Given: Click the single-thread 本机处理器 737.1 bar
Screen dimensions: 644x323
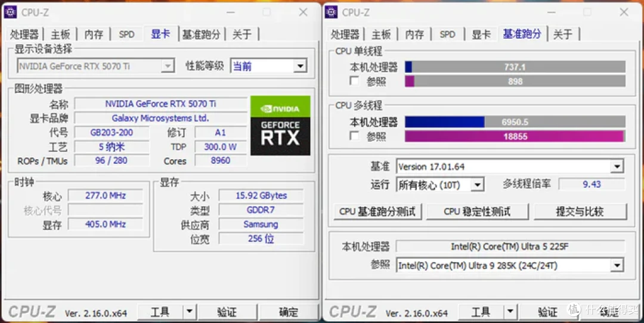Looking at the screenshot, I should [515, 67].
